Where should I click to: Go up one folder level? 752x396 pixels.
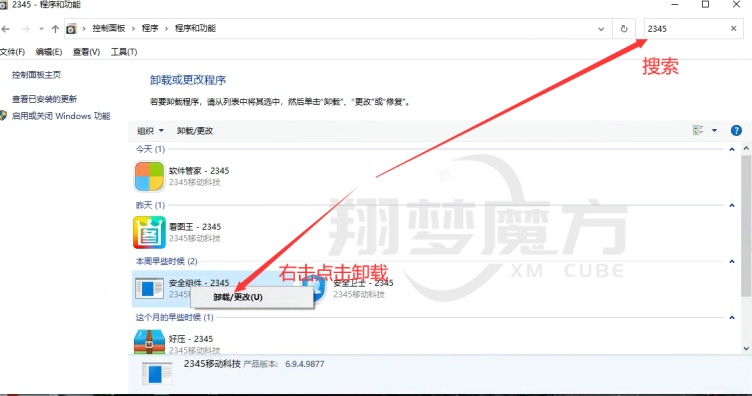[x=55, y=29]
